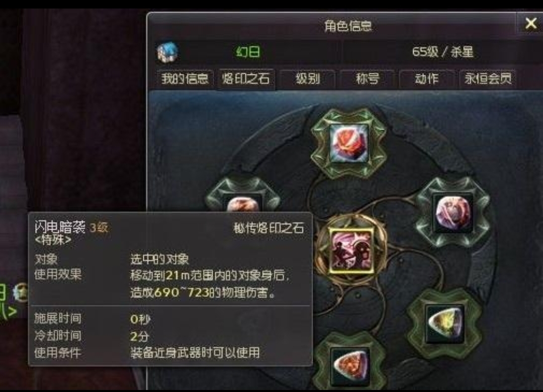Switch to the 烙印之石 tab
The height and width of the screenshot is (392, 543).
click(x=246, y=79)
